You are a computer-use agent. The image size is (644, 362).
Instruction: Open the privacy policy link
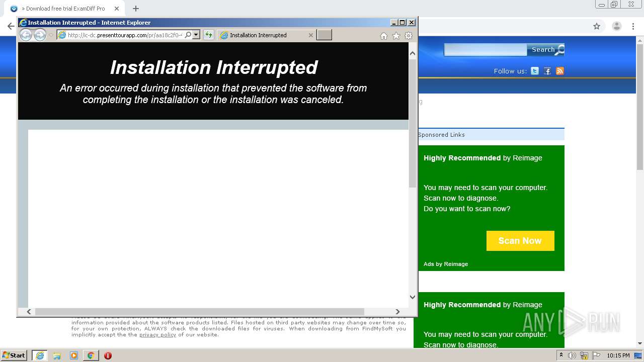pos(157,335)
